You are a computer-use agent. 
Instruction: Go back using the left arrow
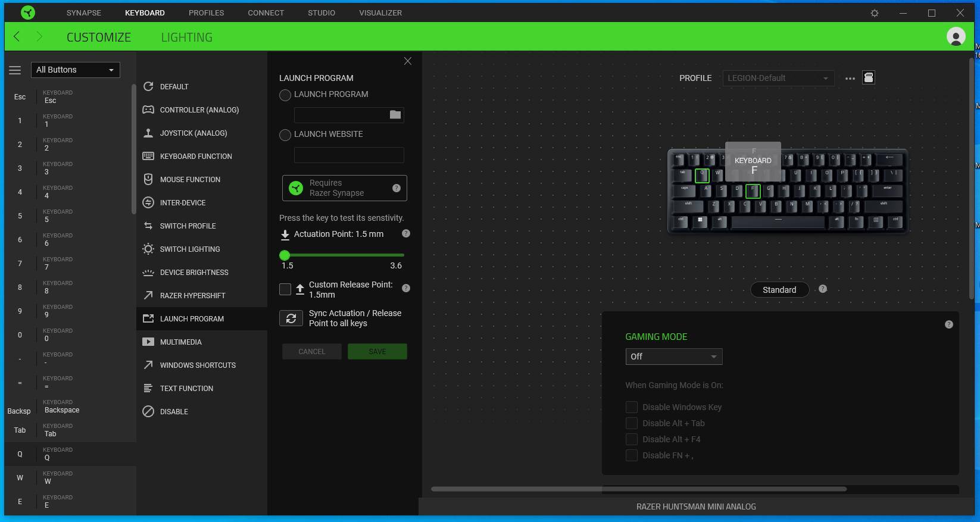coord(17,37)
